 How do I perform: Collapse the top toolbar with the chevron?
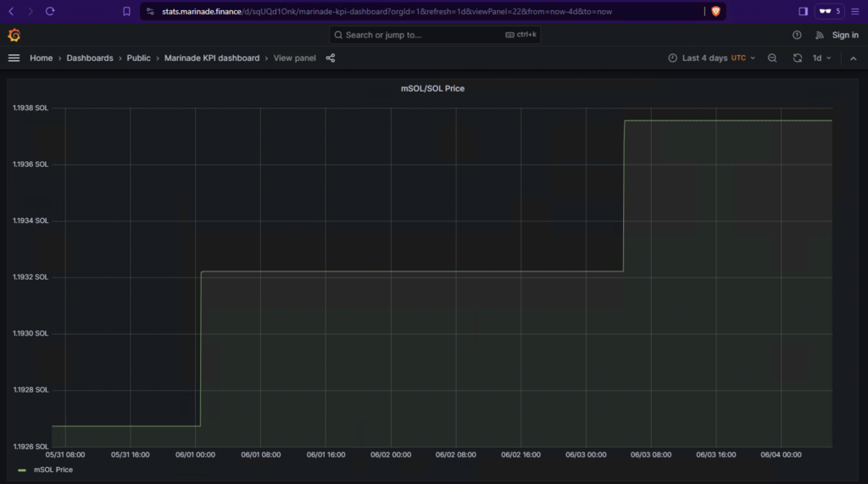coord(853,58)
